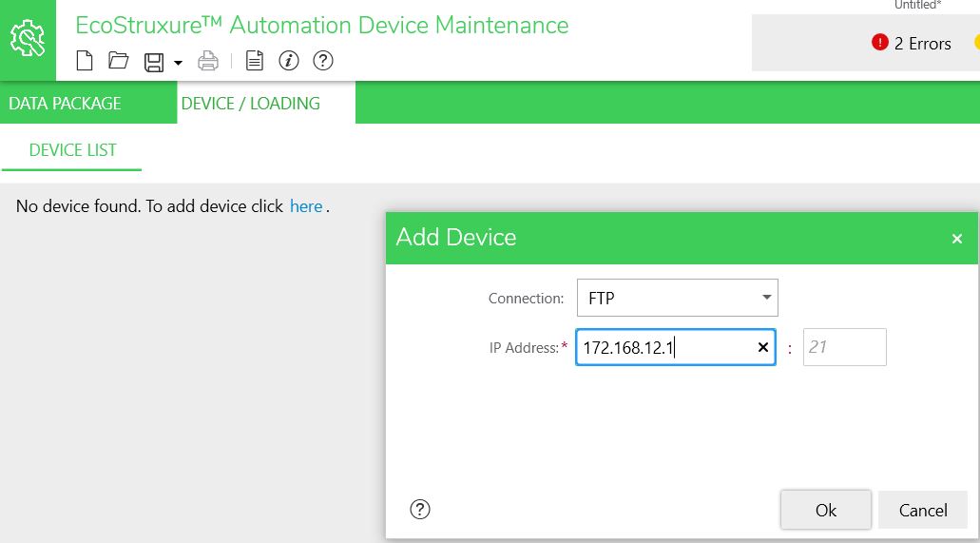
Task: Click the 'here' link to add device
Action: pyautogui.click(x=306, y=206)
